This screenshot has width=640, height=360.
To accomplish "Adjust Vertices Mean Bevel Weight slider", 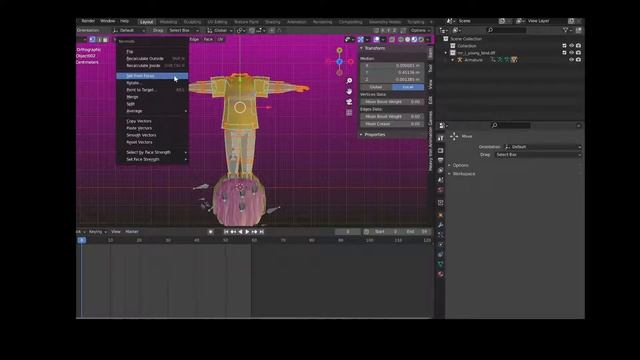I will pyautogui.click(x=392, y=102).
